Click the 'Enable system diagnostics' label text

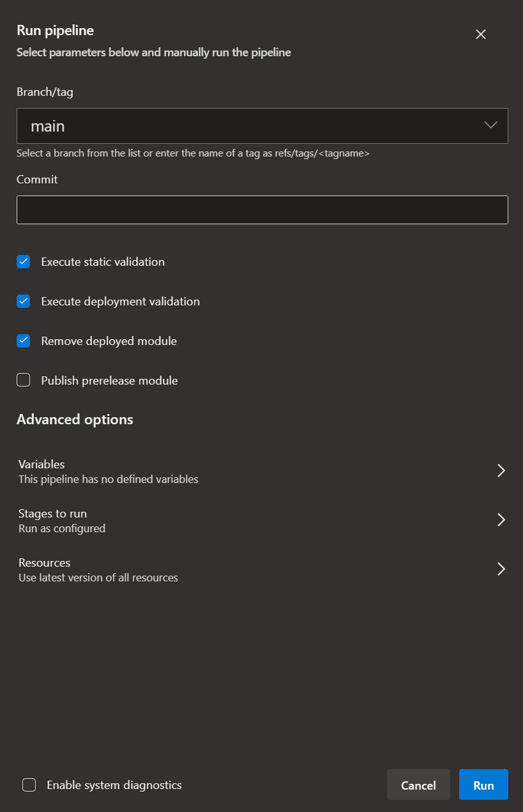114,785
